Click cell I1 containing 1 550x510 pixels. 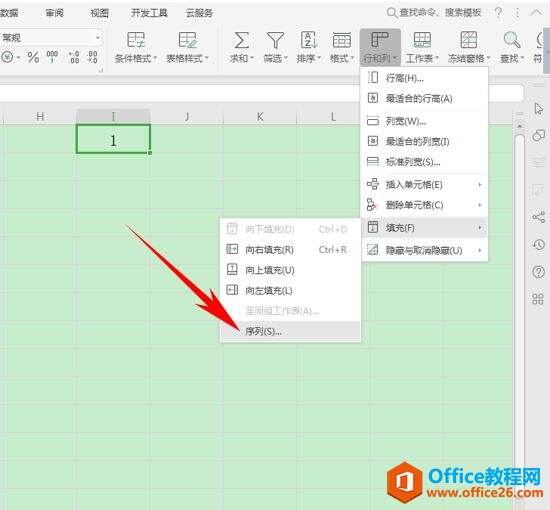[113, 139]
